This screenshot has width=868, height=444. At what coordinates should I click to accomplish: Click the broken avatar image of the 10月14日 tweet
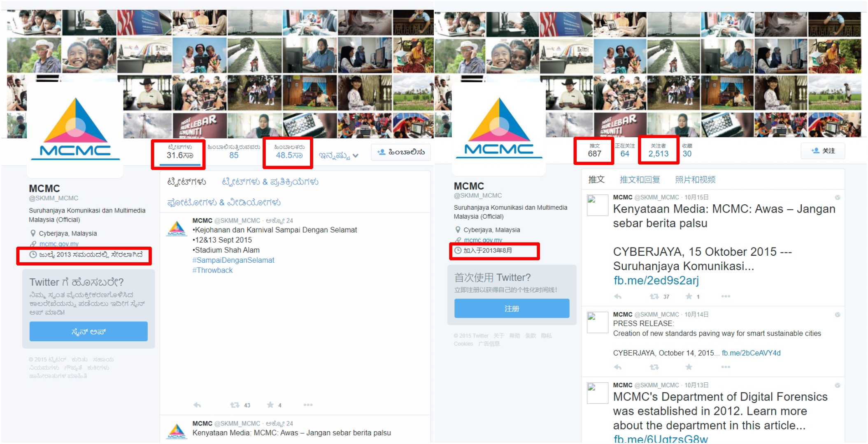pyautogui.click(x=597, y=322)
